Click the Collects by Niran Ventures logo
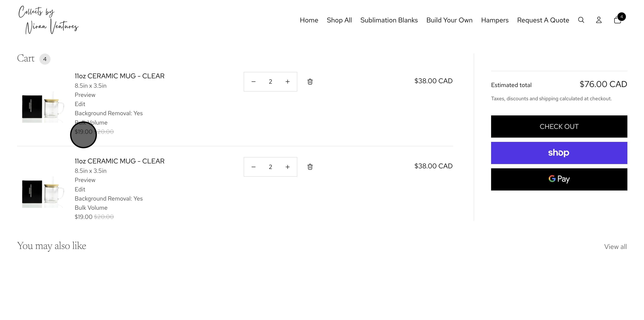 tap(49, 20)
